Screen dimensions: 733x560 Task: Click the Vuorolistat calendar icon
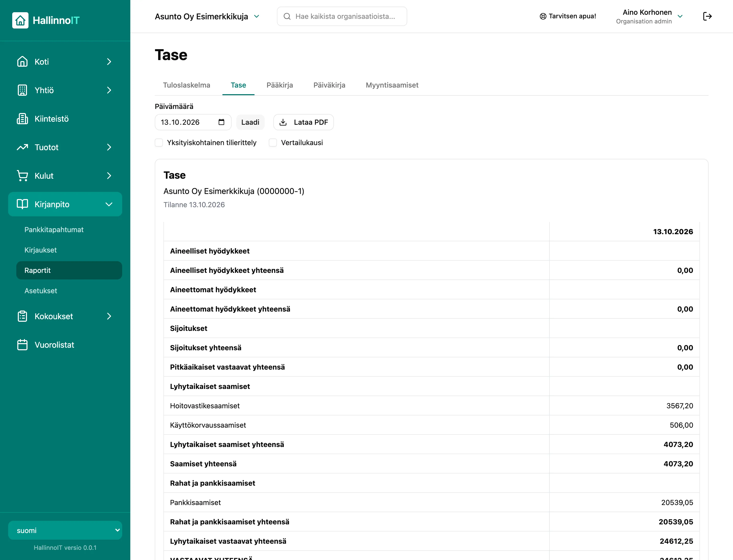(x=22, y=345)
